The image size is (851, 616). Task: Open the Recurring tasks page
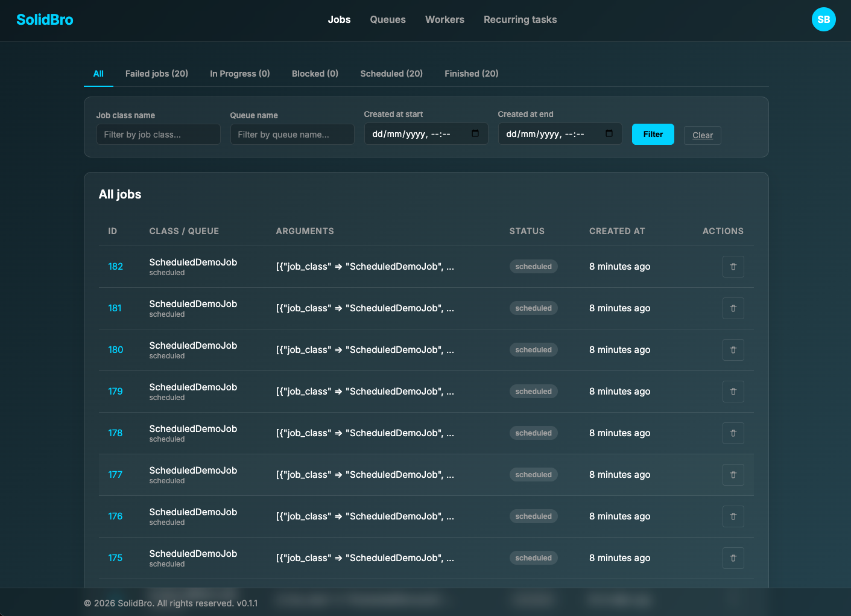point(520,19)
